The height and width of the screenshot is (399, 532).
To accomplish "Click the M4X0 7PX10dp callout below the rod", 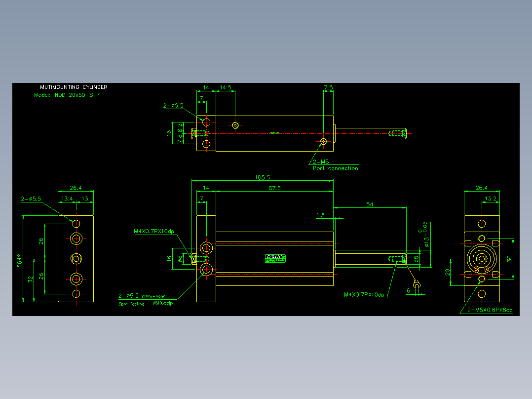I will [364, 295].
